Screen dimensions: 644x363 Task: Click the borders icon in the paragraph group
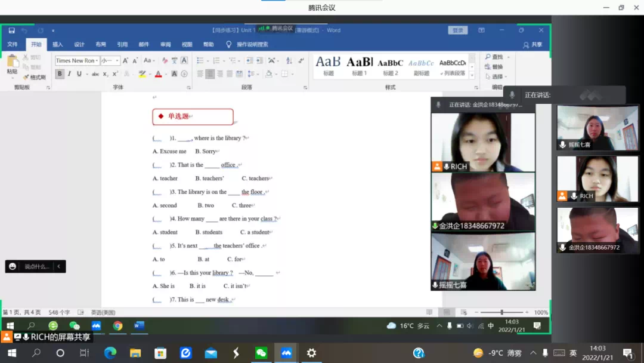click(284, 74)
